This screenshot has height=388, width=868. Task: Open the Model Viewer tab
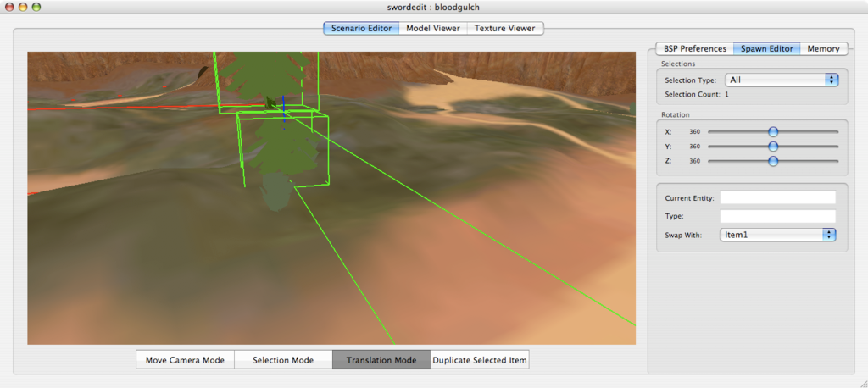coord(433,28)
